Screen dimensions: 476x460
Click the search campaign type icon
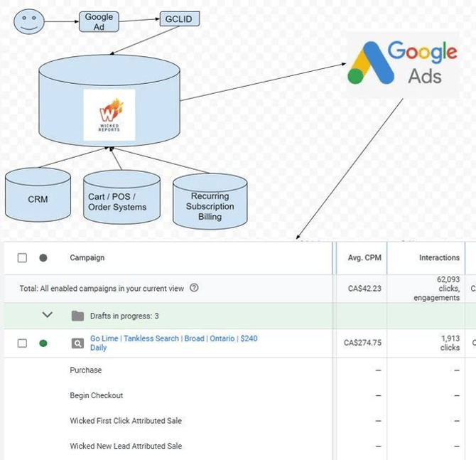point(77,343)
